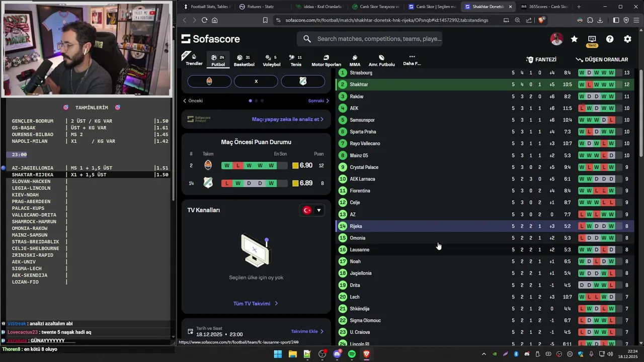The width and height of the screenshot is (644, 362).
Task: Select the Motor Sporları tab
Action: 326,60
